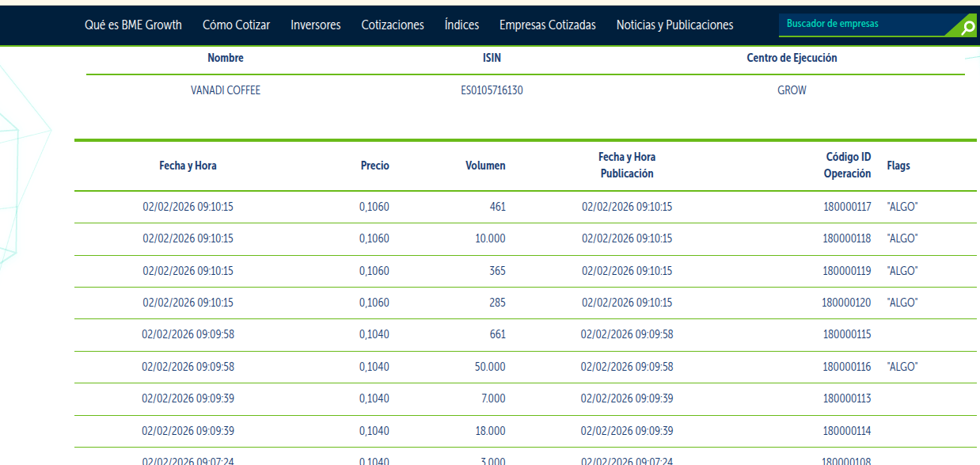Open Empresas Cotizadas in navigation
This screenshot has height=465, width=980.
click(x=547, y=25)
